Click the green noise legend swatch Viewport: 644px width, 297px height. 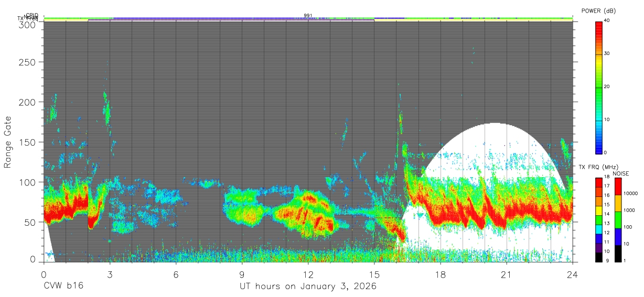(618, 220)
